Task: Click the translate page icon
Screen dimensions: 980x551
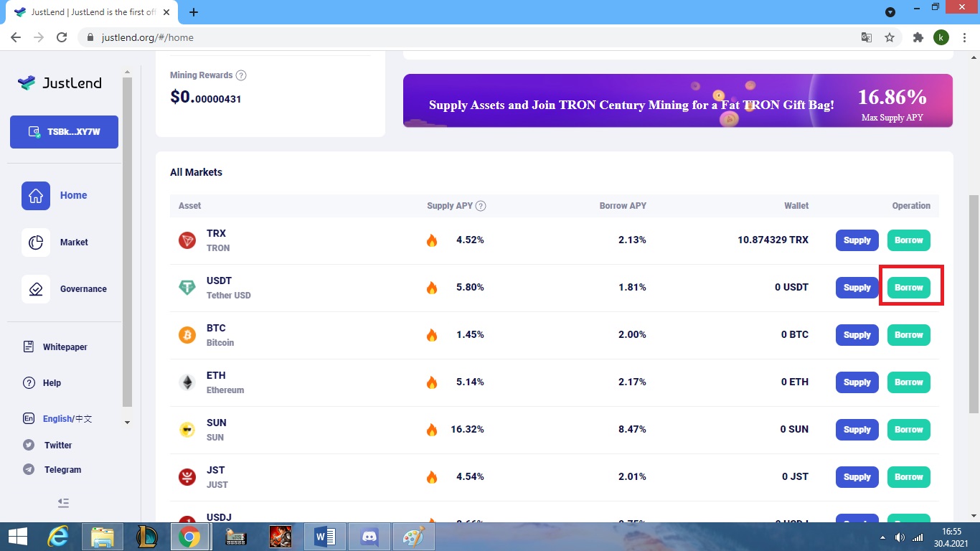Action: point(867,37)
